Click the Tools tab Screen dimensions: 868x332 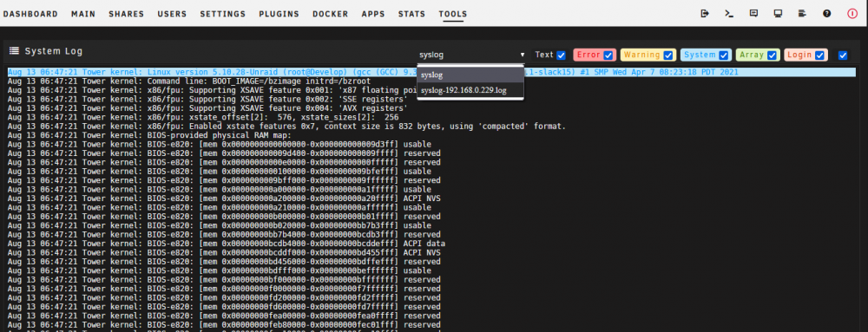[x=453, y=15]
